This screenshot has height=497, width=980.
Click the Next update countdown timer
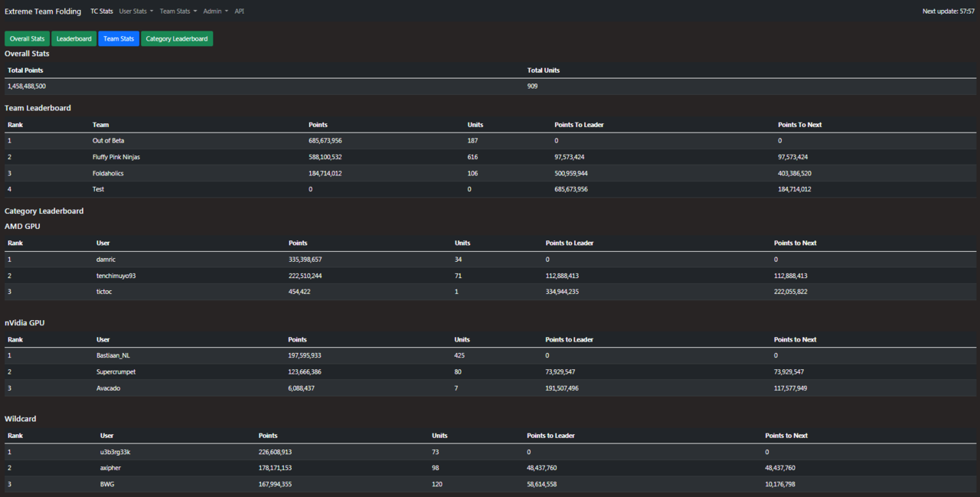point(948,11)
